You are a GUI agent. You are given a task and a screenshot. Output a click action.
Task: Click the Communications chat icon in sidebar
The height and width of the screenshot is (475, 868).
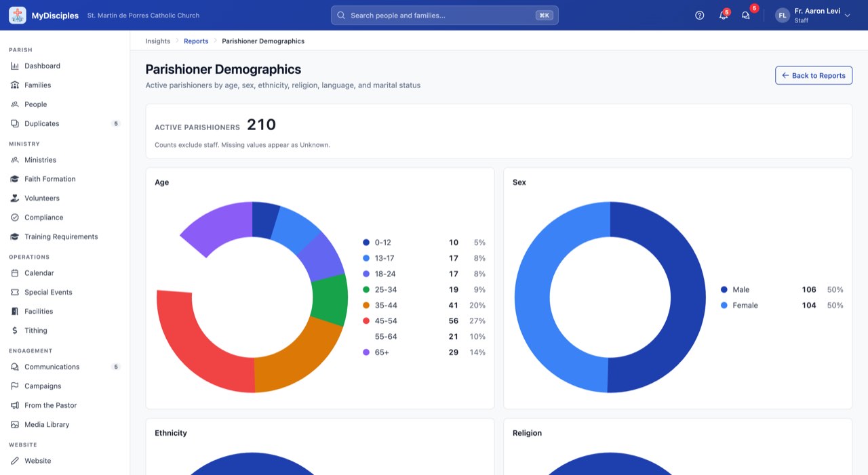click(x=15, y=367)
